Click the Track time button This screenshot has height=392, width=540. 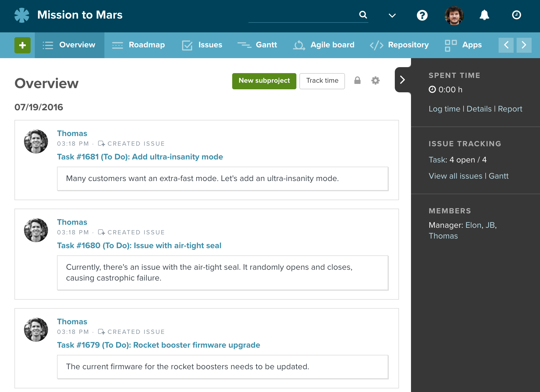point(322,81)
